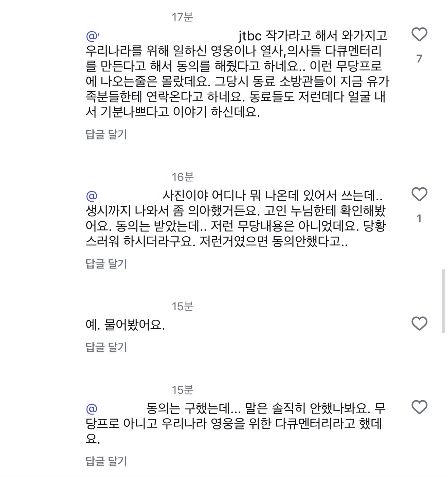Click the @ mention before 'jtbc 작가라고'
Viewport: 448px width, 479px height.
[x=92, y=36]
